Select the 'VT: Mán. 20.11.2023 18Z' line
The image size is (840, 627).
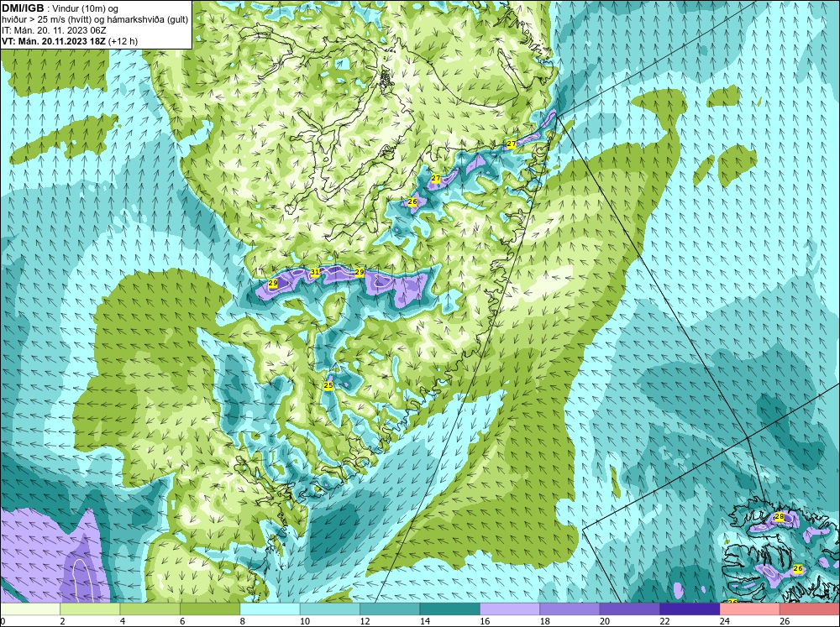54,41
